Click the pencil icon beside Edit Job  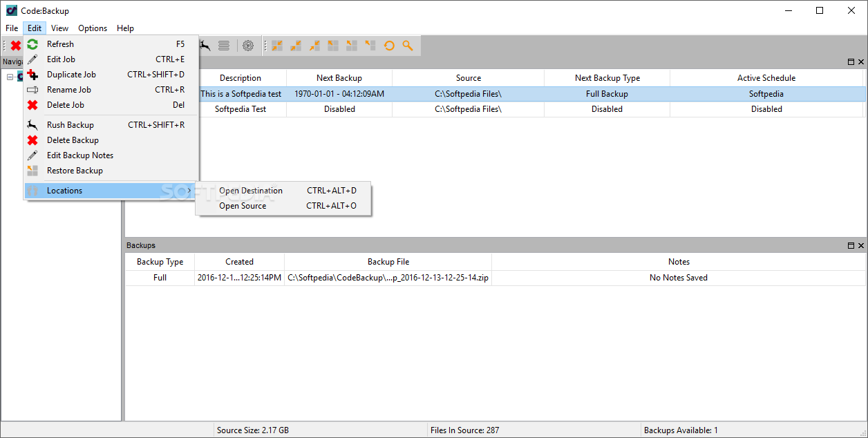tap(32, 59)
